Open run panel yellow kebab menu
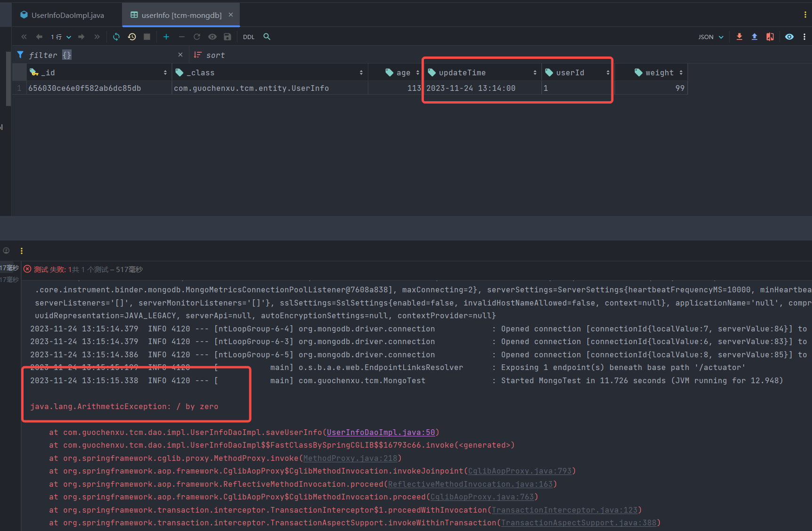The height and width of the screenshot is (531, 812). pos(21,251)
